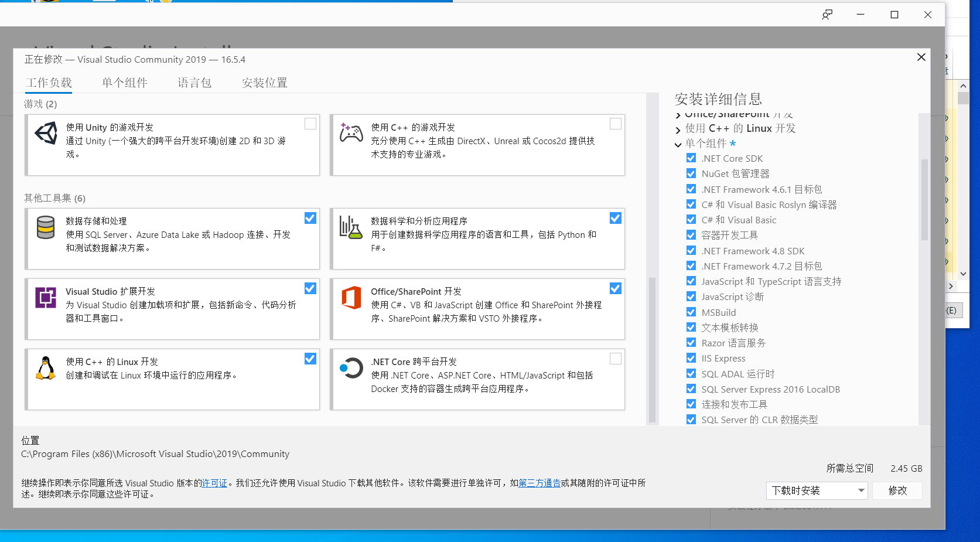The width and height of the screenshot is (980, 542).
Task: Select the 游戏 (2) section header
Action: tap(40, 104)
